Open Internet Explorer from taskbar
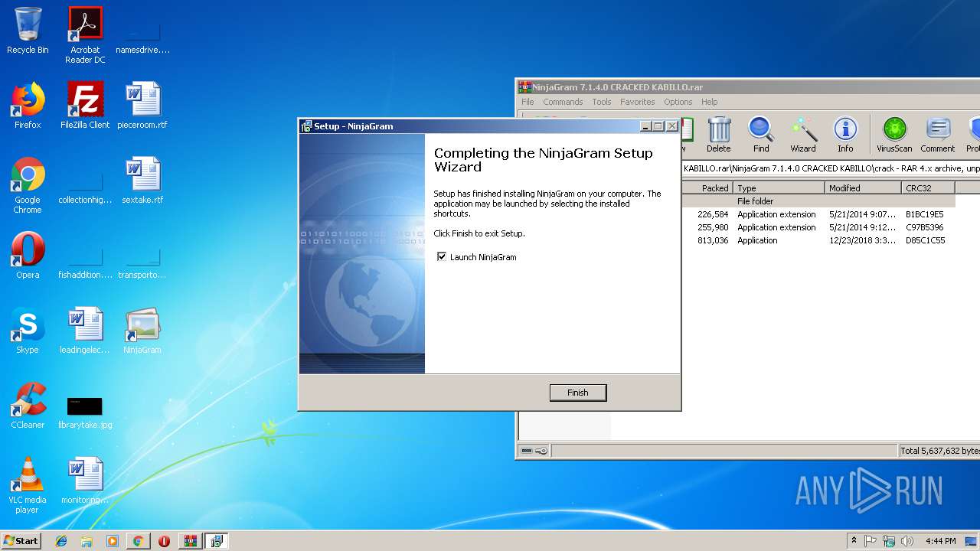Image resolution: width=980 pixels, height=551 pixels. coord(61,541)
